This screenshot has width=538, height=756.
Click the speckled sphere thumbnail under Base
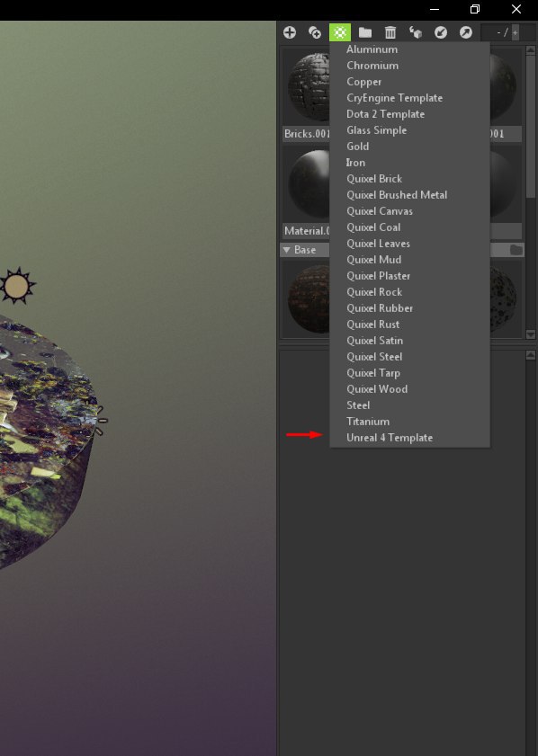pyautogui.click(x=503, y=299)
